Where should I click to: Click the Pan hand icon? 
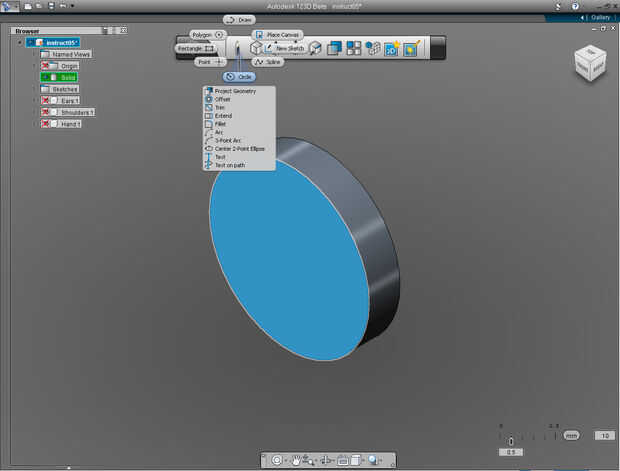295,460
